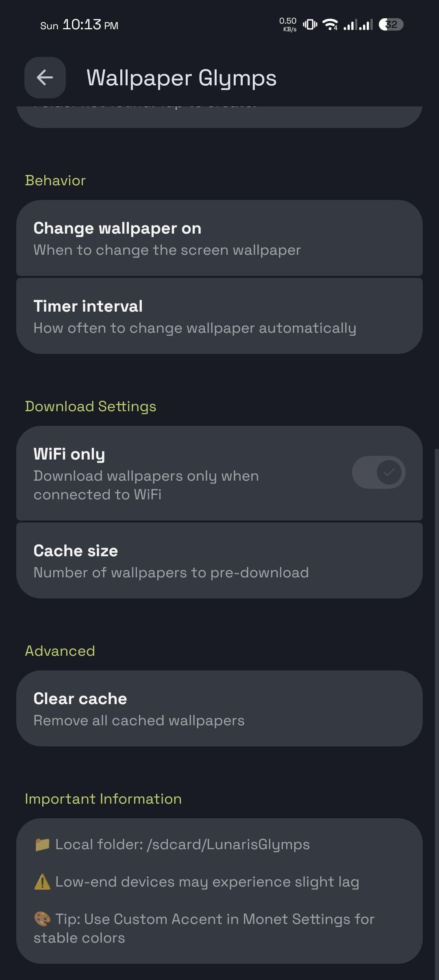Tap the Behavior section header
The width and height of the screenshot is (439, 980).
tap(55, 180)
